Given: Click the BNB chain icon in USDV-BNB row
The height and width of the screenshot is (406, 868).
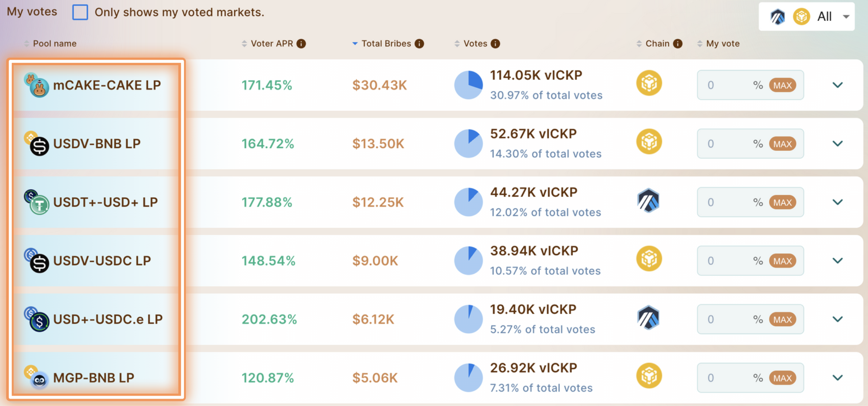Looking at the screenshot, I should coord(649,142).
